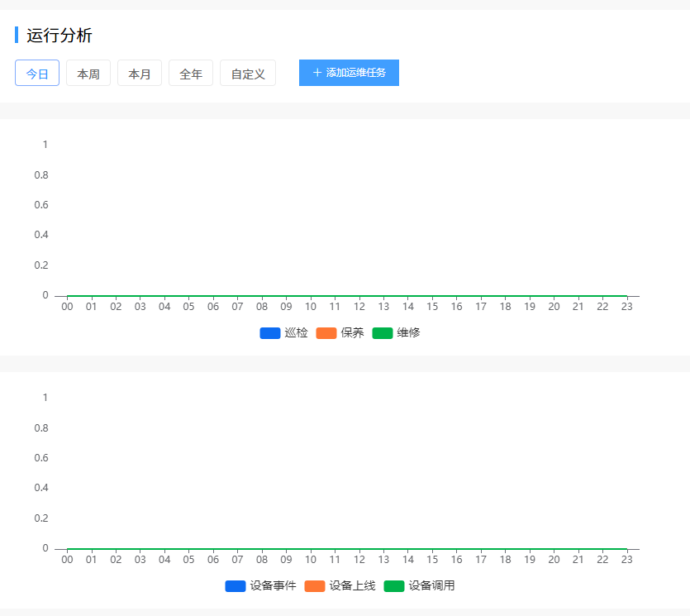This screenshot has height=616, width=690.
Task: Toggle the 设备上线 series legend
Action: click(340, 586)
